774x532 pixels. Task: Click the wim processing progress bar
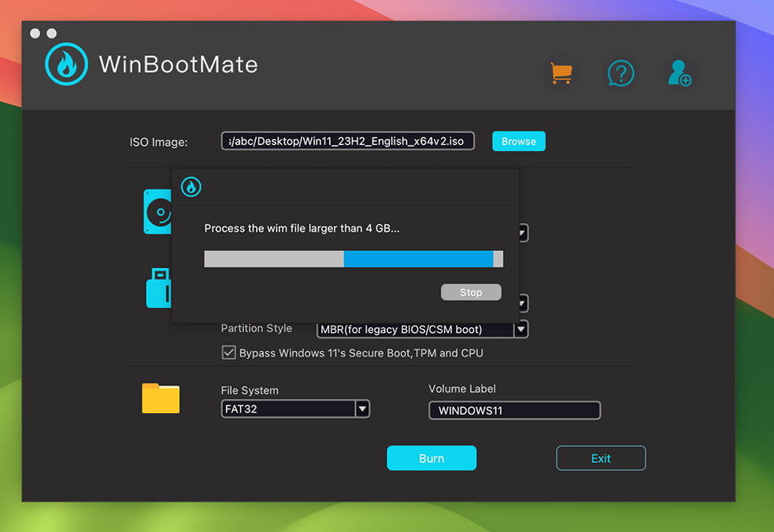coord(354,258)
